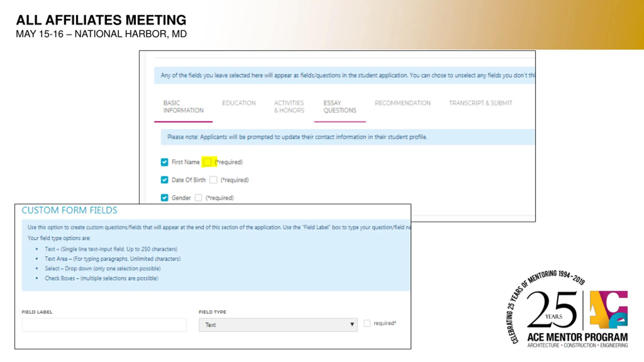This screenshot has width=644, height=362.
Task: Click the ACE Mentor Program logo
Action: pos(609,310)
